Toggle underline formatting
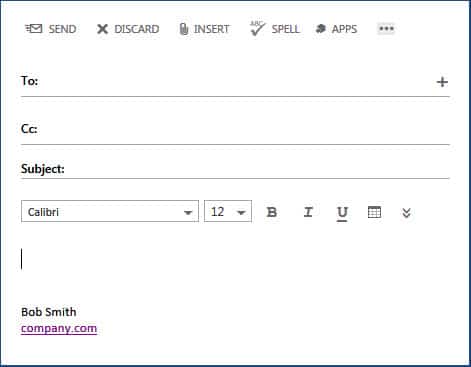Image resolution: width=471 pixels, height=367 pixels. tap(342, 214)
